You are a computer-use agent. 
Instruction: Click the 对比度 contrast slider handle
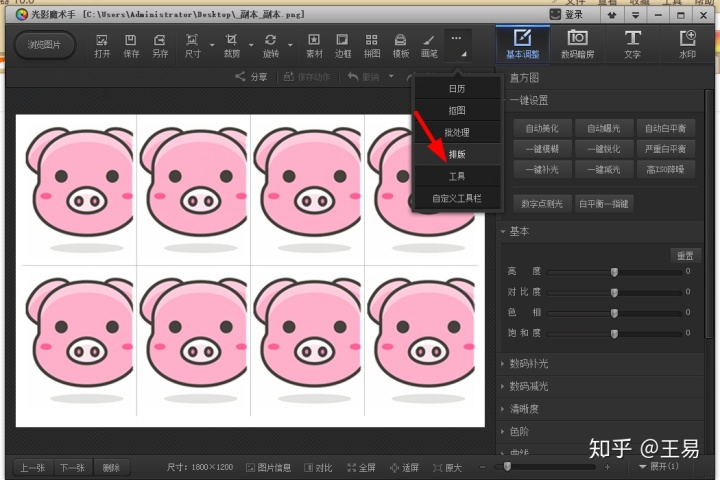click(x=614, y=292)
